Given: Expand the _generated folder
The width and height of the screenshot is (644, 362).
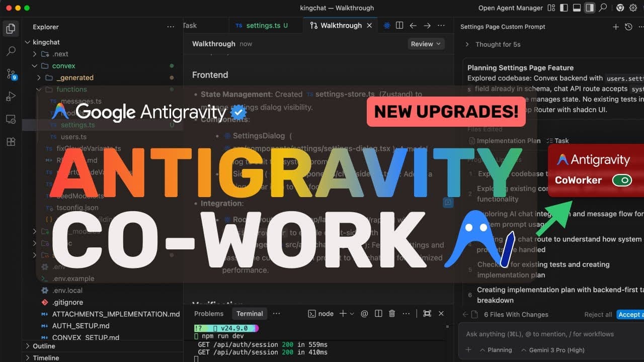Looking at the screenshot, I should [39, 77].
